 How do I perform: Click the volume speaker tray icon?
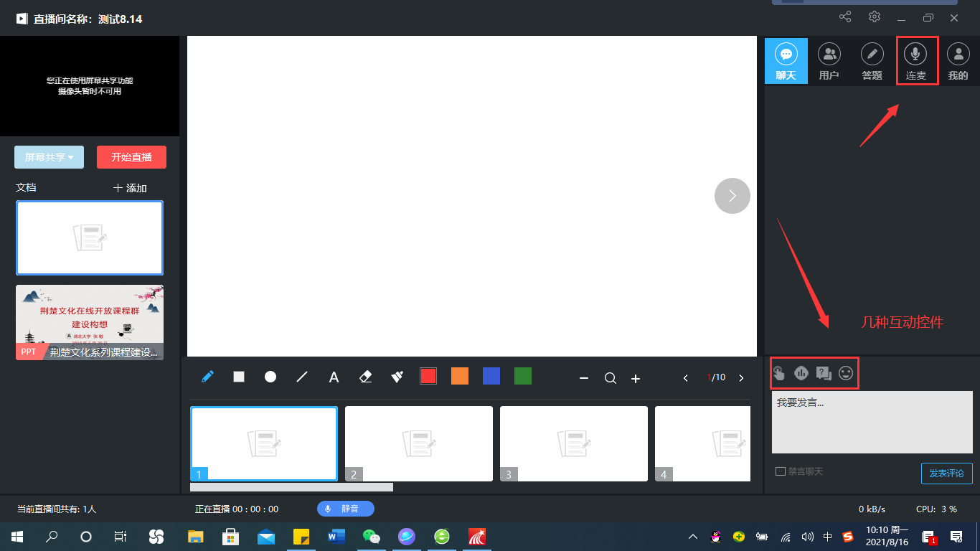(807, 536)
